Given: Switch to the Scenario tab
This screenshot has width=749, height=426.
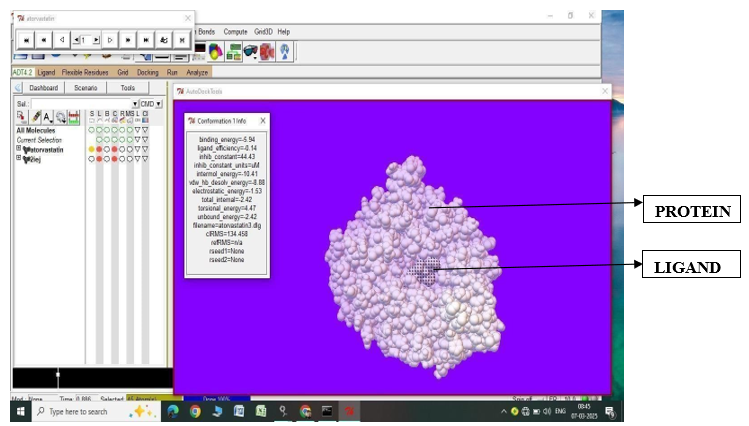Looking at the screenshot, I should tap(85, 88).
